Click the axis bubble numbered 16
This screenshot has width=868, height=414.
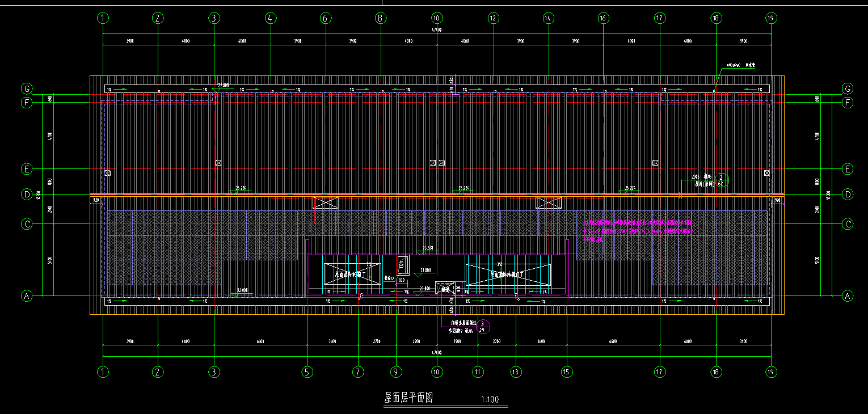click(x=603, y=18)
